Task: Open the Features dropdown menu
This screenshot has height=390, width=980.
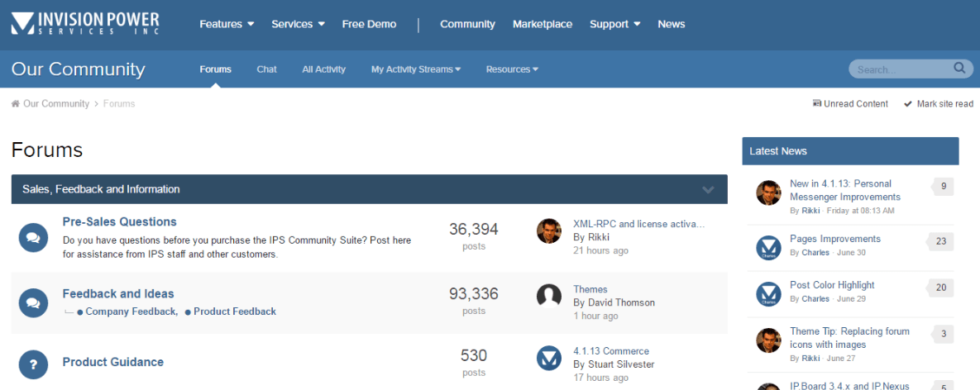Action: 227,24
